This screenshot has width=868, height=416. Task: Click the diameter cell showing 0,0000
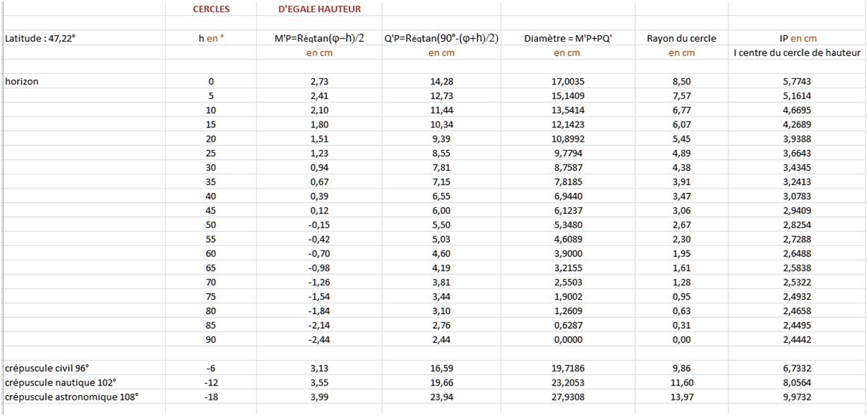(568, 339)
